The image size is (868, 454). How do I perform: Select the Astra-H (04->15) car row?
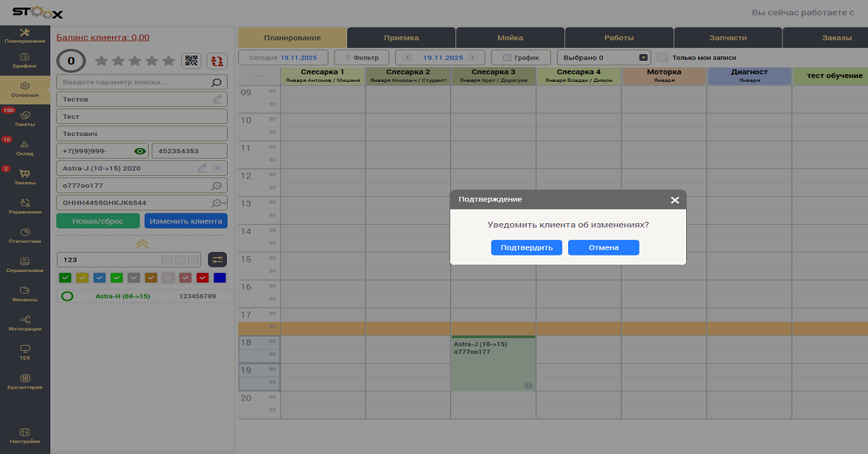tap(145, 296)
